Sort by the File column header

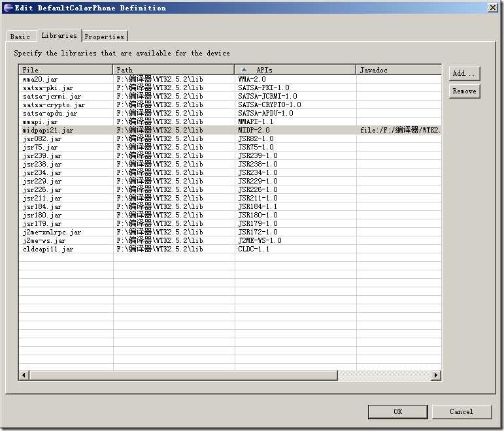pos(65,70)
